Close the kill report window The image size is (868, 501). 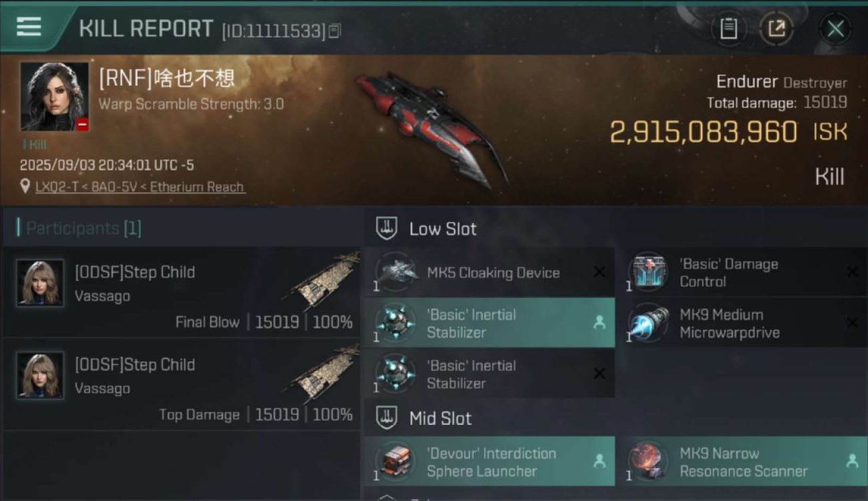835,29
